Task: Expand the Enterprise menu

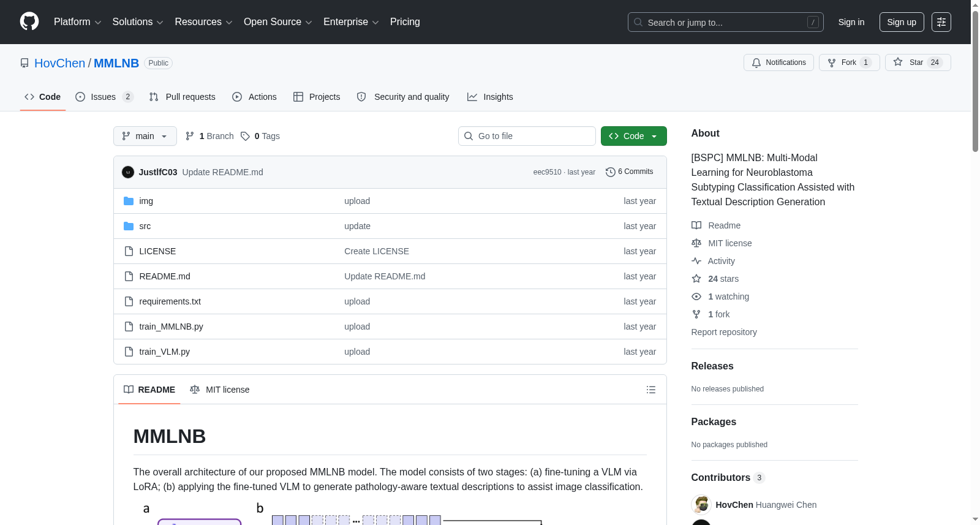Action: tap(351, 22)
